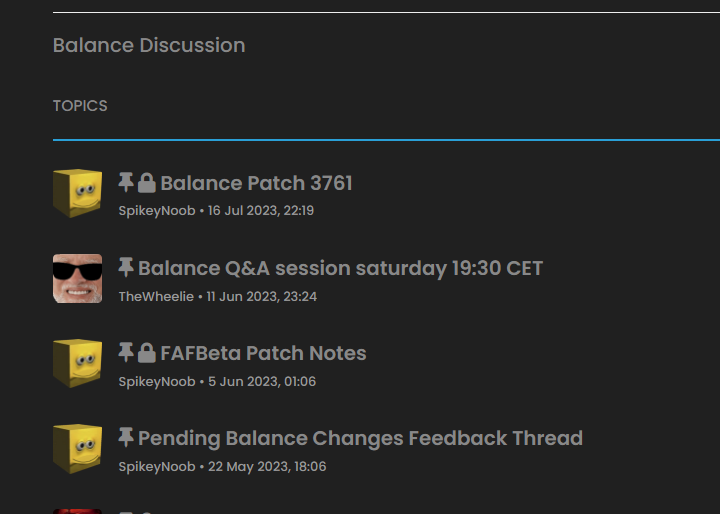The height and width of the screenshot is (514, 720).
Task: Click cube avatar beside Pending Balance Changes thread
Action: pos(78,448)
